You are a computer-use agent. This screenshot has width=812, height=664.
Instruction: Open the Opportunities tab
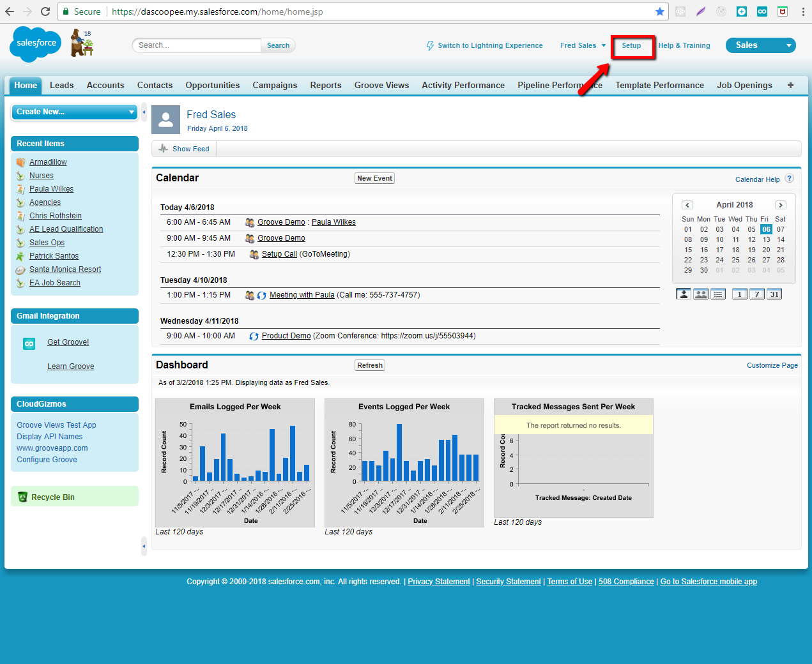213,86
